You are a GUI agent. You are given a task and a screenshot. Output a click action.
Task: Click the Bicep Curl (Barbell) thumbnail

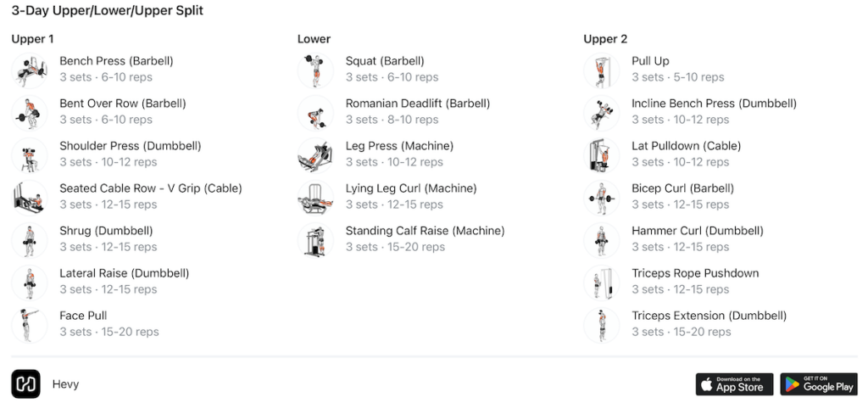click(602, 197)
